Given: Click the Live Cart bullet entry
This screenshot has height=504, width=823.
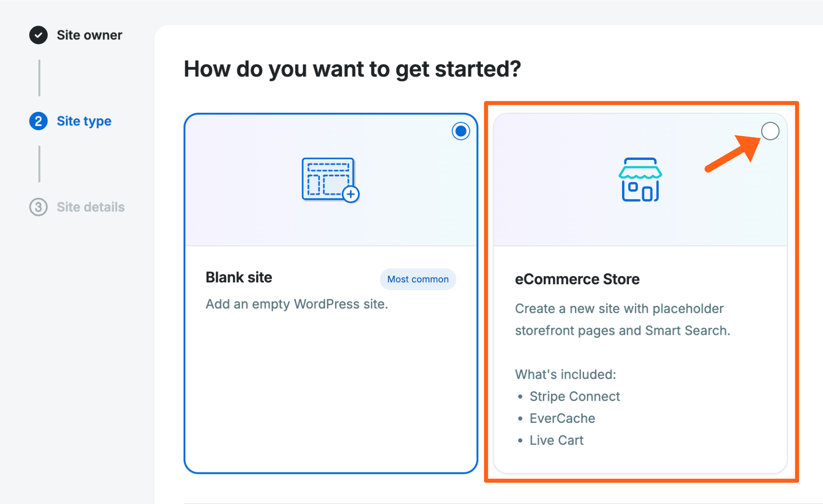Looking at the screenshot, I should point(556,440).
